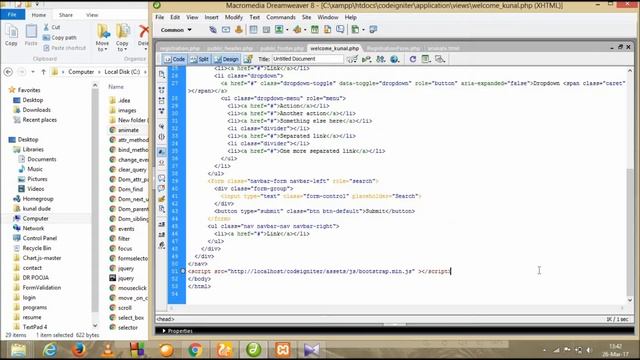Click the Apply Comment coding toolbar icon
640x360 pixels.
[162, 178]
